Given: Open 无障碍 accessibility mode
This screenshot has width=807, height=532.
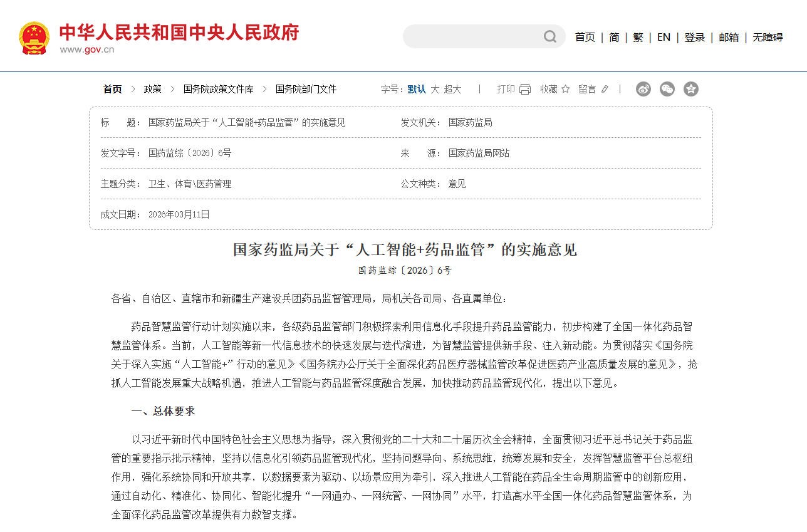Looking at the screenshot, I should click(768, 37).
